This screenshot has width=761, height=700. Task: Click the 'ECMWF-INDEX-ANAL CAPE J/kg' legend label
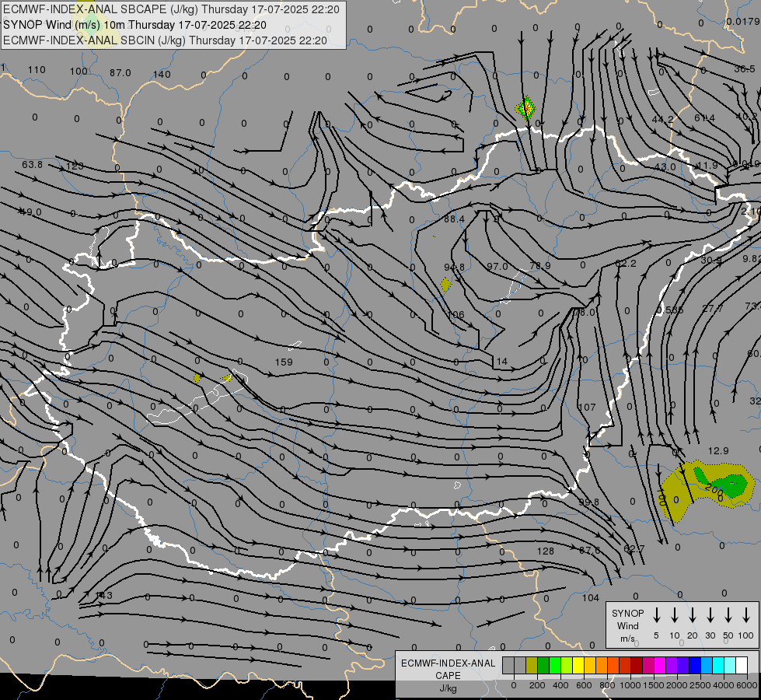448,675
